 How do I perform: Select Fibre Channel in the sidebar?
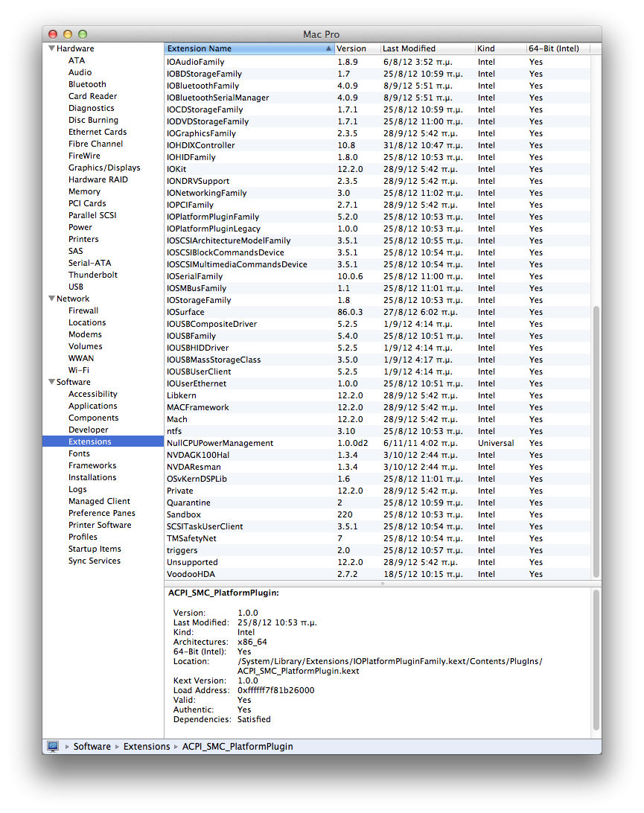pos(96,144)
